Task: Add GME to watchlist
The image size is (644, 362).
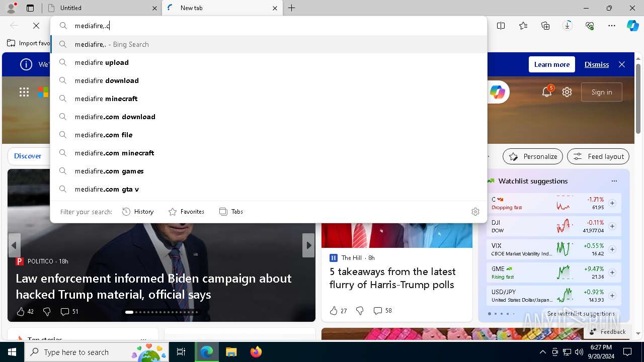Action: [612, 273]
